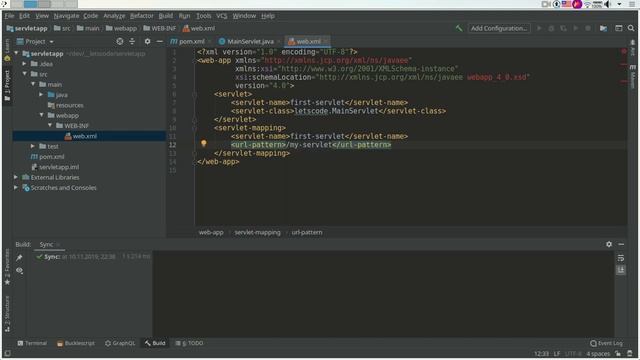Expand External Libraries node
Screen dimensions: 640x360
click(16, 177)
